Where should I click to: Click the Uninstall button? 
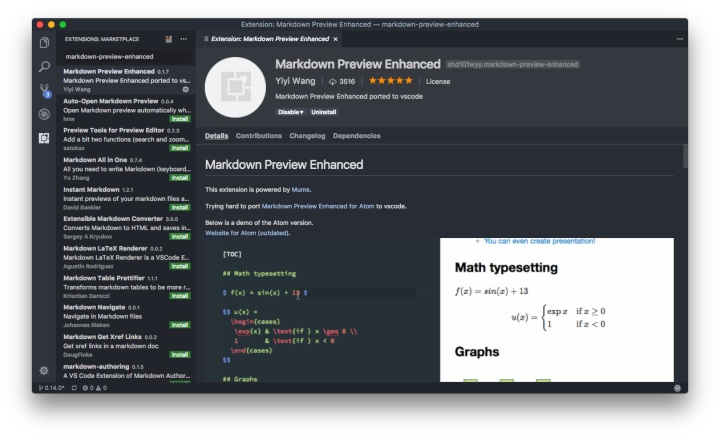pyautogui.click(x=323, y=112)
